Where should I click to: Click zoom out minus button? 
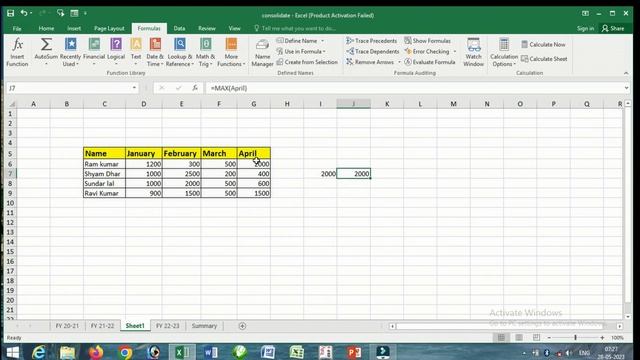tap(549, 338)
